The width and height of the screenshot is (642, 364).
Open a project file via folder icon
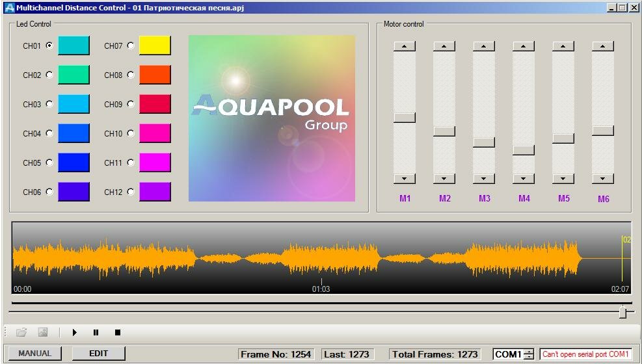21,333
